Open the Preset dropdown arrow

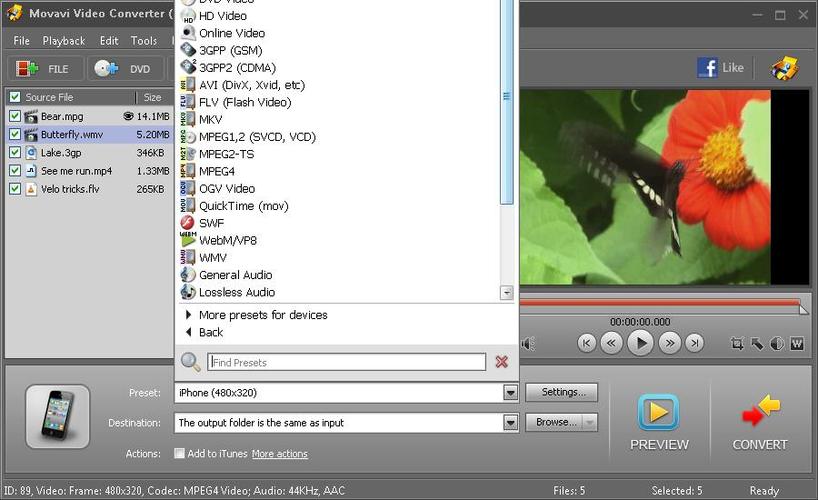tap(510, 392)
